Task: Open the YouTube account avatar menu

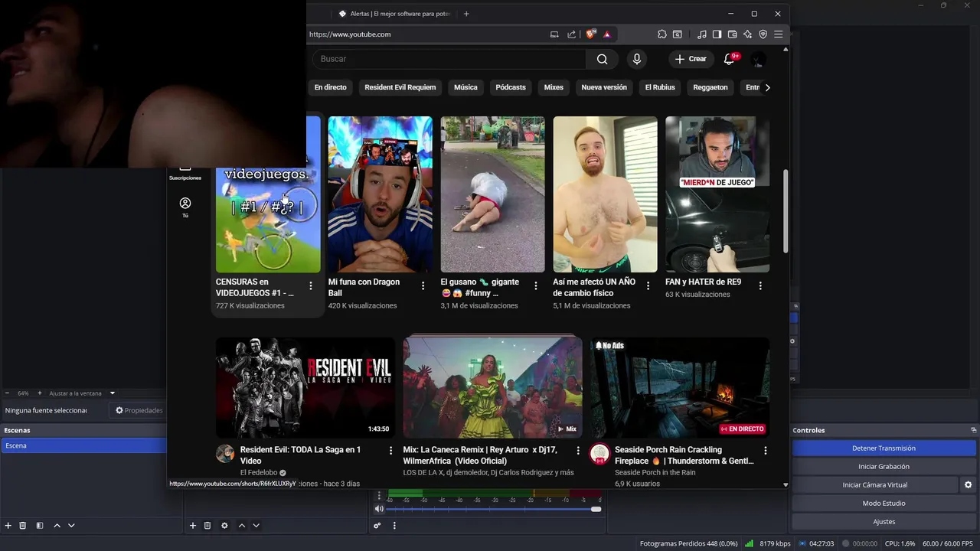Action: point(758,59)
